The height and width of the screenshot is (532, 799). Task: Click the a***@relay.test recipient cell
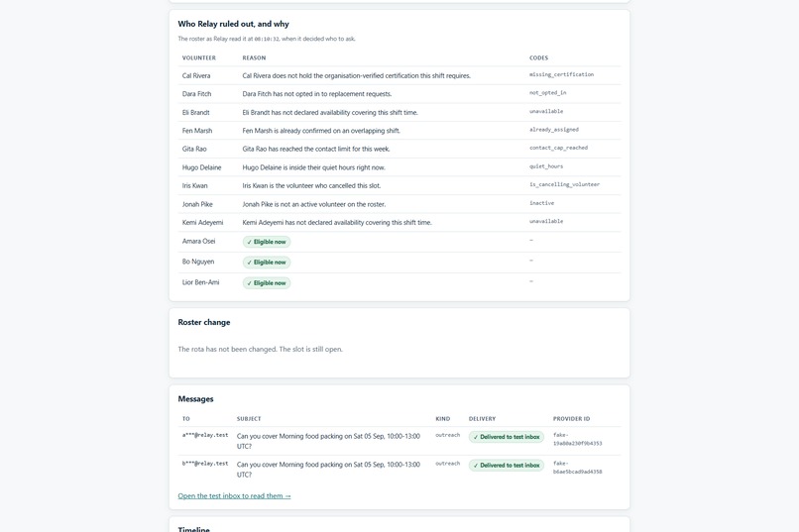point(205,435)
